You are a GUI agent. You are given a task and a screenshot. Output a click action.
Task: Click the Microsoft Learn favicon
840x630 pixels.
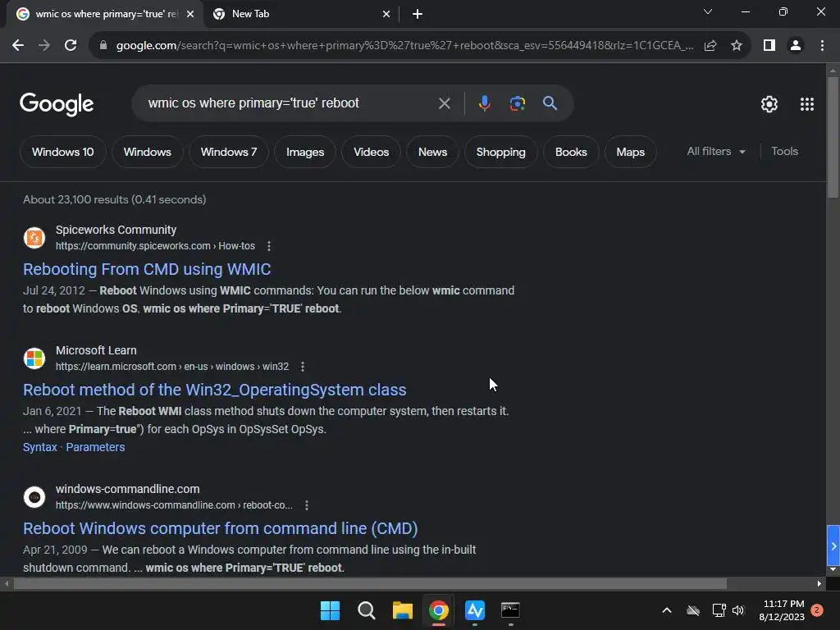coord(34,358)
